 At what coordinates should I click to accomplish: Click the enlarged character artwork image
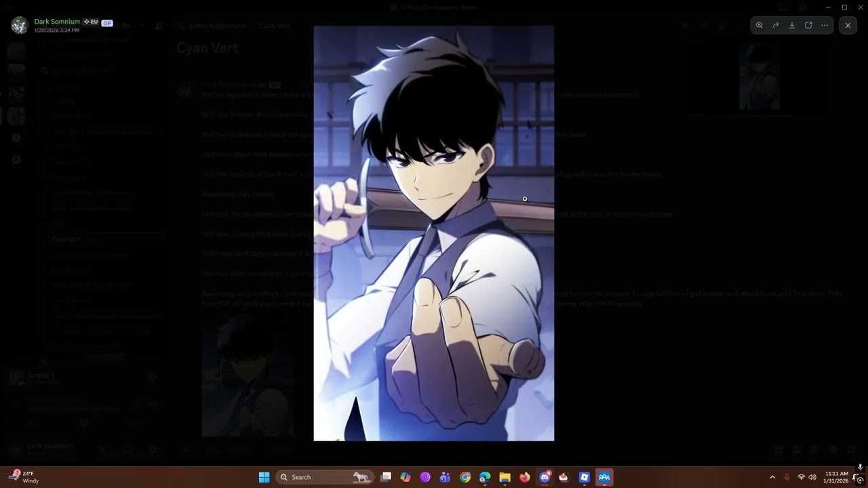[x=434, y=233]
